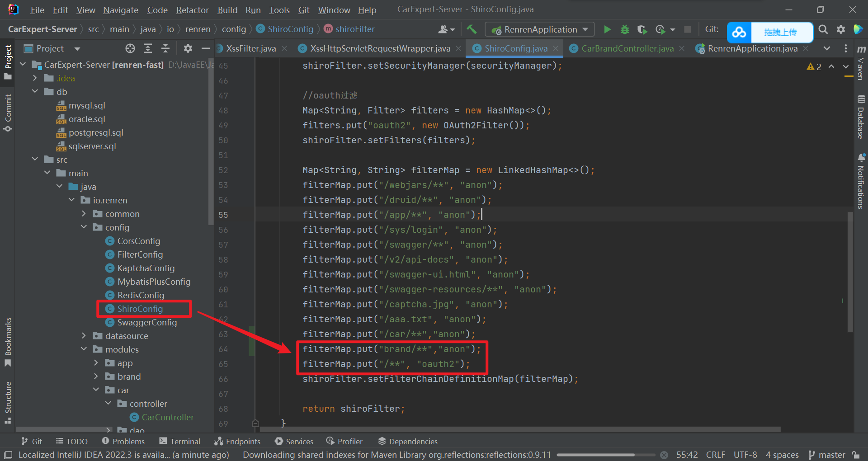The width and height of the screenshot is (868, 461).
Task: Click the Project panel horizontal scrollbar
Action: click(63, 429)
